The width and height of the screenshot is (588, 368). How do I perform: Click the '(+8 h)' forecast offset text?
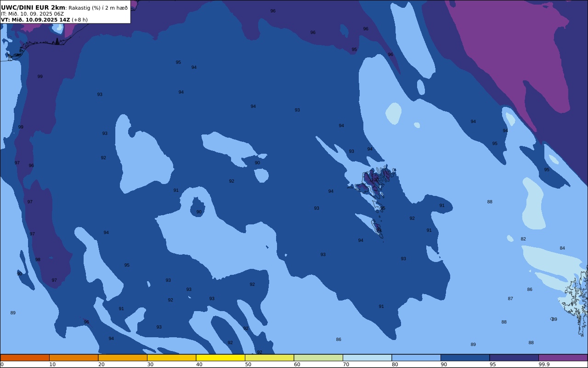click(79, 20)
